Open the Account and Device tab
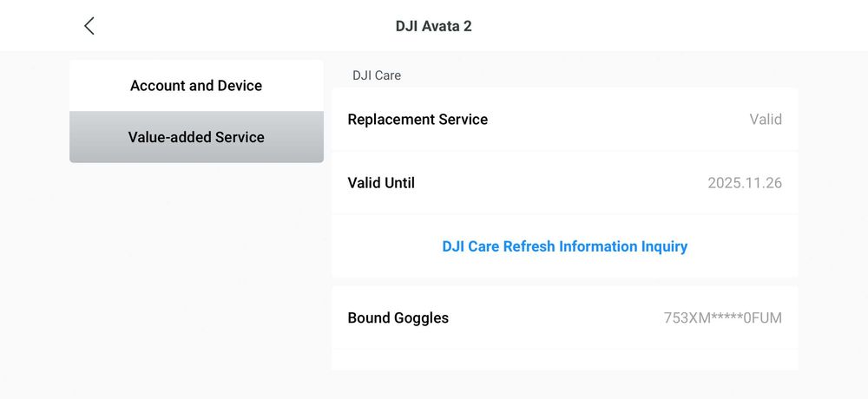The height and width of the screenshot is (399, 868). [196, 86]
